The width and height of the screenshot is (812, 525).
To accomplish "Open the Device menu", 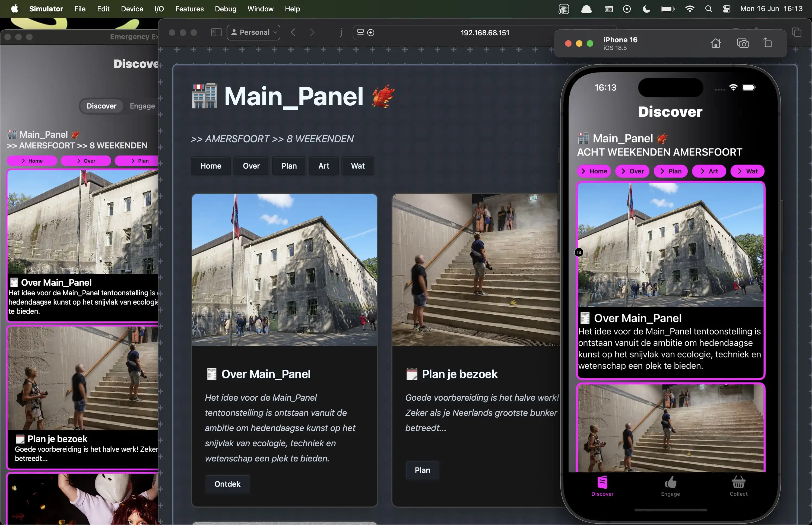I will click(132, 9).
